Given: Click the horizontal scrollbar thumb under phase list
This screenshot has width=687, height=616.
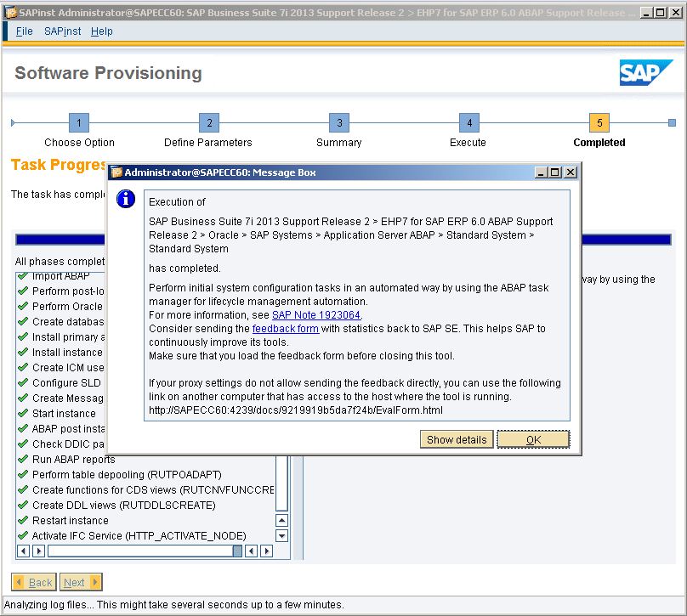Looking at the screenshot, I should [237, 551].
